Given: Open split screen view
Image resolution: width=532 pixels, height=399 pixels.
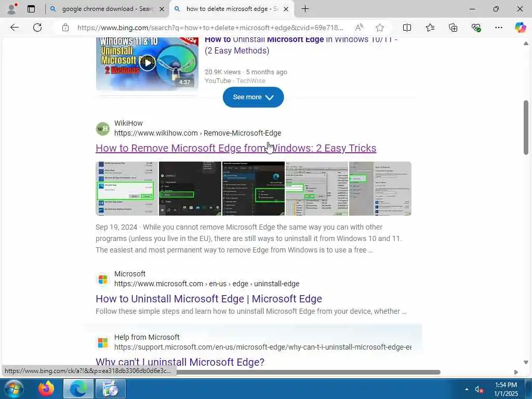Looking at the screenshot, I should tap(407, 28).
